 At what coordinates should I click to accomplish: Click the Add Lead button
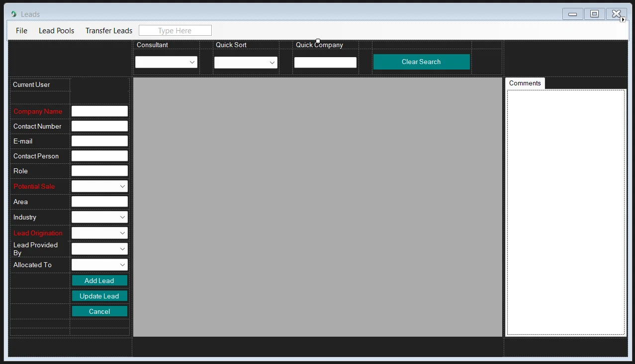pos(99,280)
